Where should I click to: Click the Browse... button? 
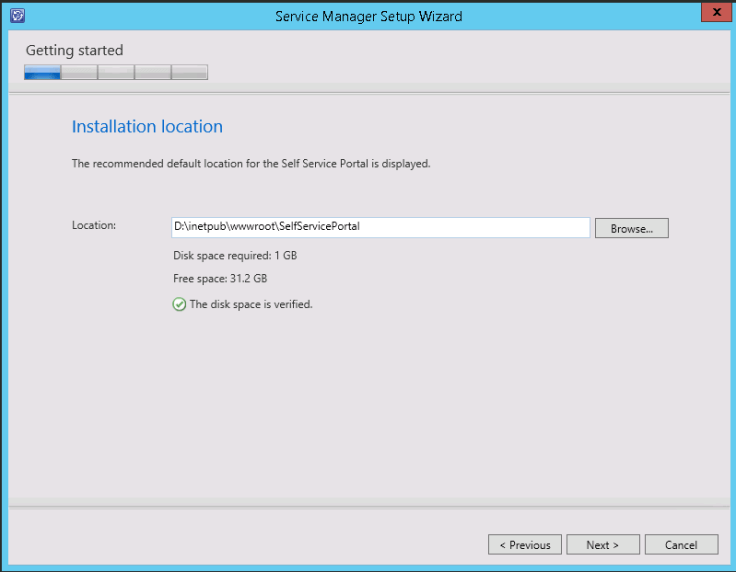click(631, 228)
